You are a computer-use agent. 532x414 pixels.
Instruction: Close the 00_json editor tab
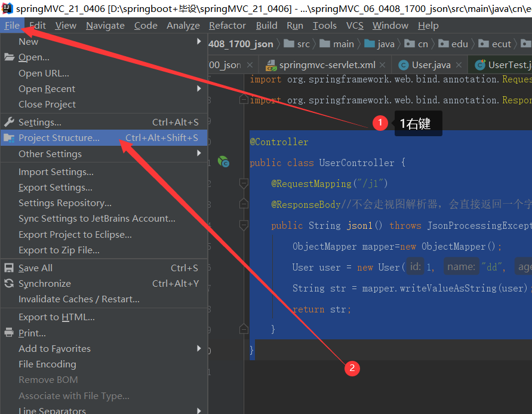pos(250,65)
